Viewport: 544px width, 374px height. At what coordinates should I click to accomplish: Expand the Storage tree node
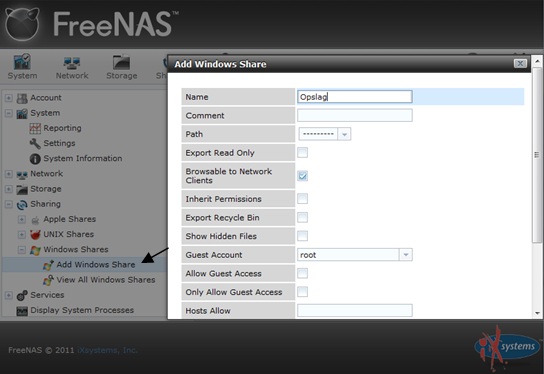pyautogui.click(x=9, y=189)
